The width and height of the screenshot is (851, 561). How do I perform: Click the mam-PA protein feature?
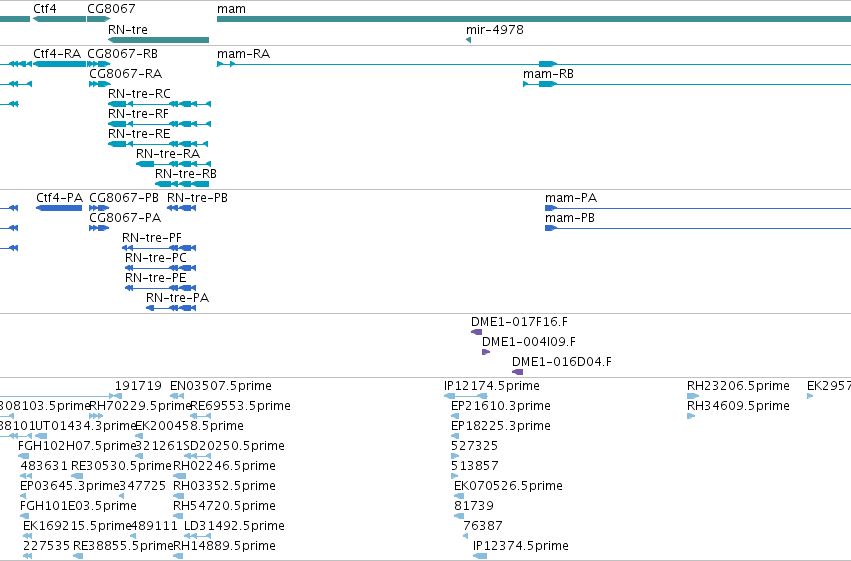698,208
